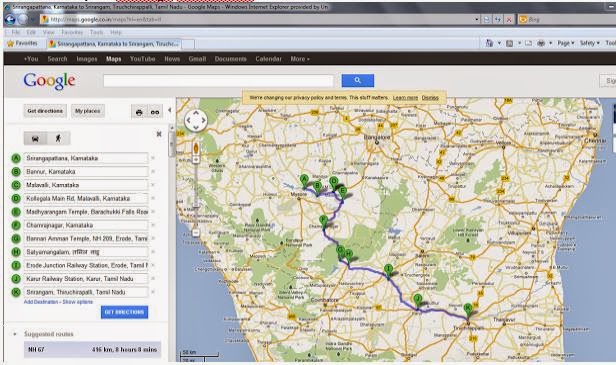The width and height of the screenshot is (616, 365).
Task: Click the gray Get directions button
Action: click(45, 111)
